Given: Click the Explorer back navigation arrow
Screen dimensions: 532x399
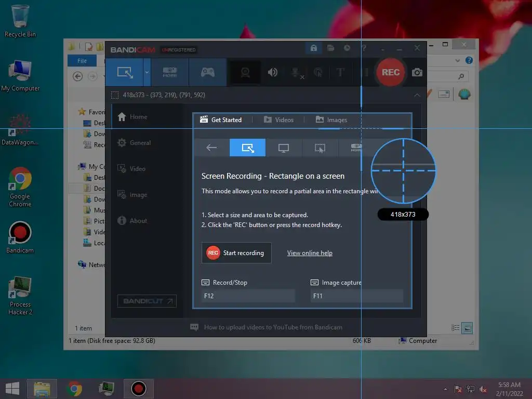Looking at the screenshot, I should click(78, 76).
